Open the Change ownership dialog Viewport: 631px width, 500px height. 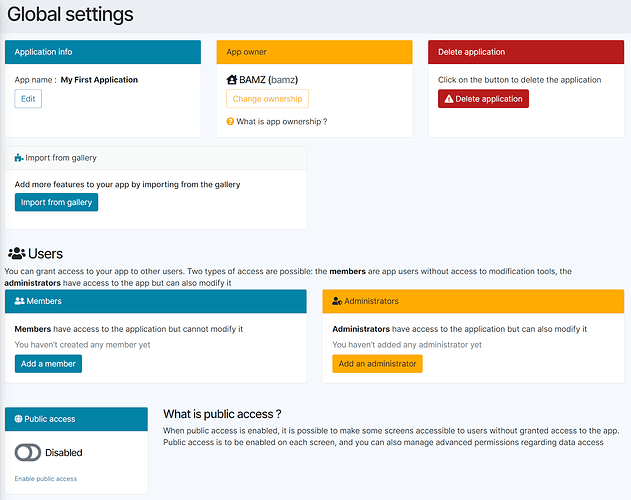267,99
